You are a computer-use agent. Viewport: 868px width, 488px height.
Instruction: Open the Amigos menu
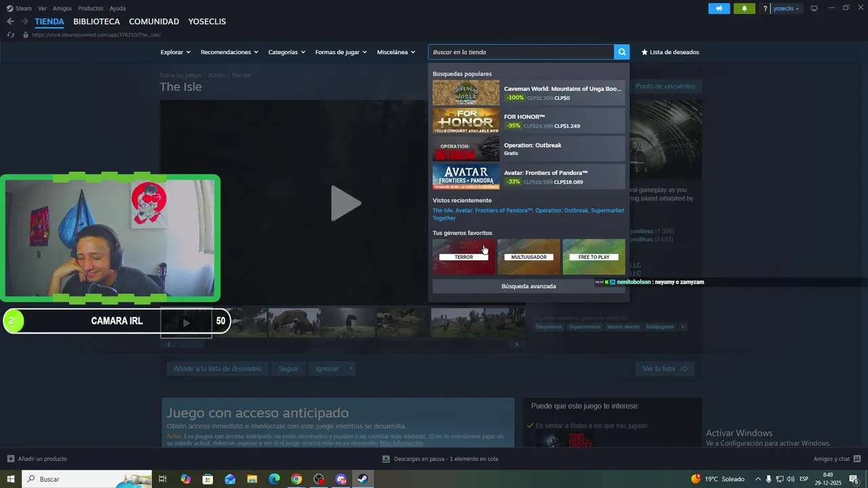click(x=62, y=8)
